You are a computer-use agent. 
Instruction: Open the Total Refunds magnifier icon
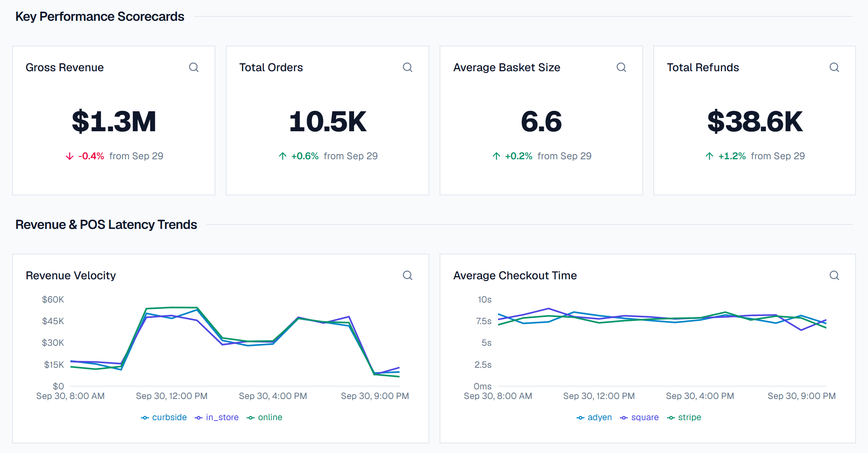coord(834,67)
